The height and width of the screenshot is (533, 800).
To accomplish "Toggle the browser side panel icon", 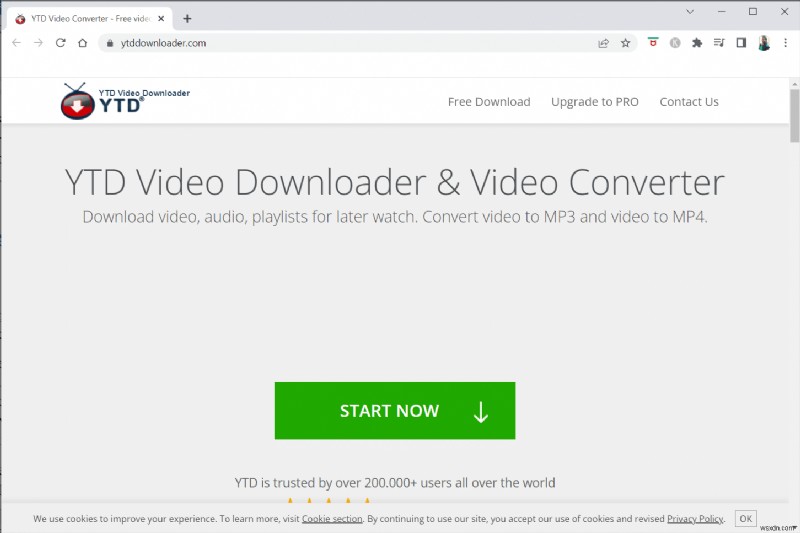I will click(x=741, y=43).
